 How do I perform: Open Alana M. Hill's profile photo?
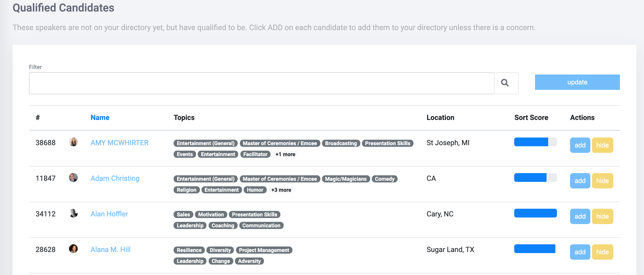[x=73, y=249]
